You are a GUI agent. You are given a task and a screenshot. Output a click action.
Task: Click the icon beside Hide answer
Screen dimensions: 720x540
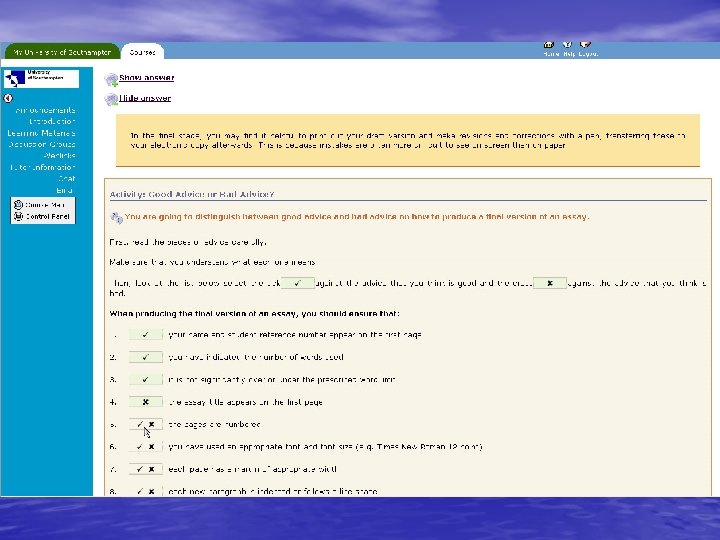tap(112, 100)
